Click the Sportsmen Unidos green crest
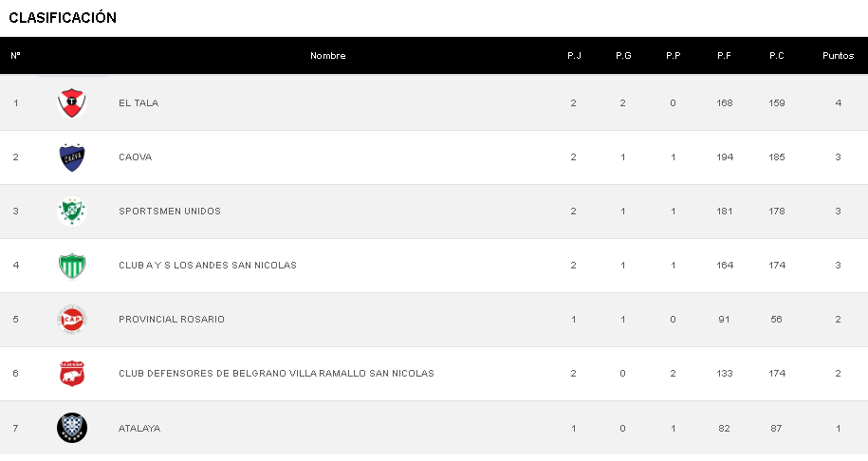The height and width of the screenshot is (461, 868). [72, 212]
